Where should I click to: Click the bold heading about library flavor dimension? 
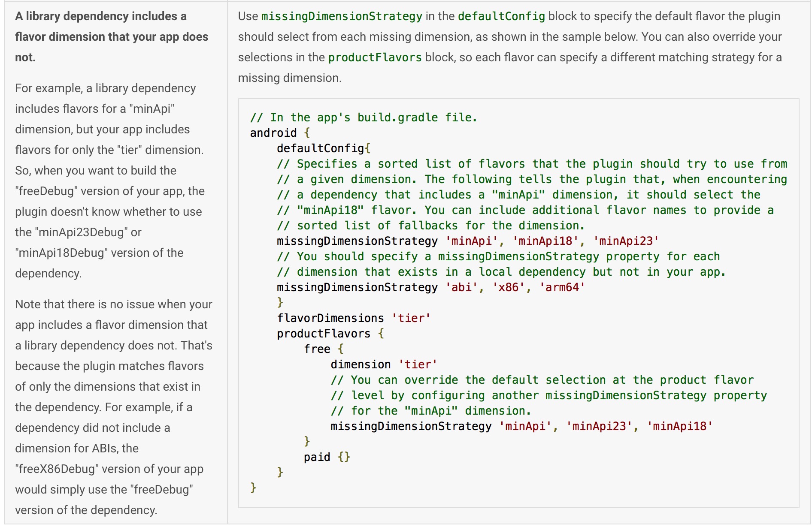[112, 36]
